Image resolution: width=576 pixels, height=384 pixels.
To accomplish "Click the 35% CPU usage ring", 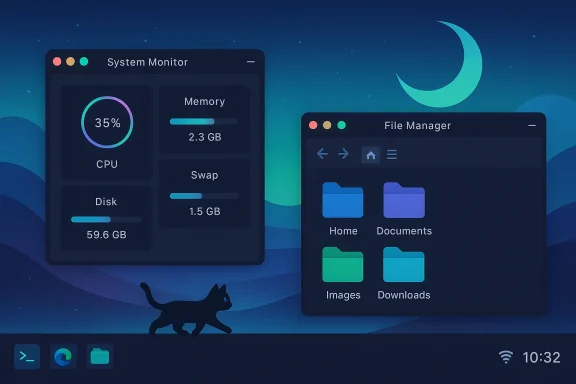I will click(107, 122).
